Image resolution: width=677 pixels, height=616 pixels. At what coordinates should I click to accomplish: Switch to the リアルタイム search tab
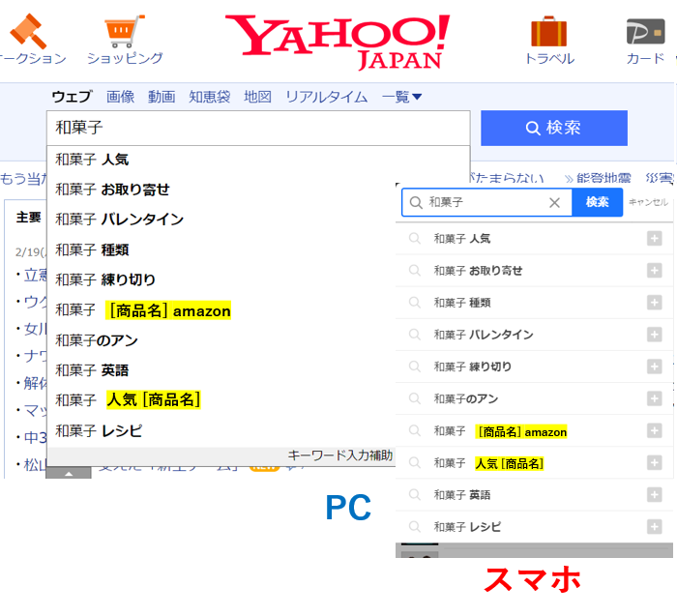point(326,97)
